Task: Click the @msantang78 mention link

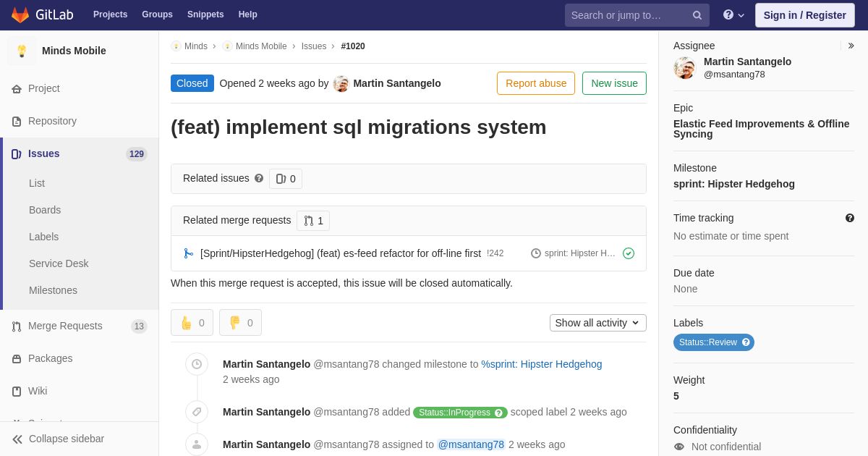Action: [x=471, y=444]
